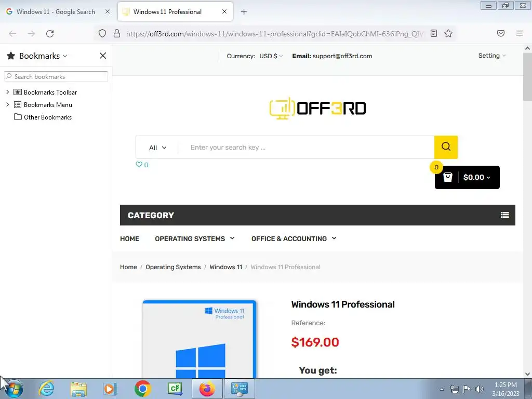Click the $169.00 price text
Viewport: 532px width, 399px height.
[x=315, y=342]
